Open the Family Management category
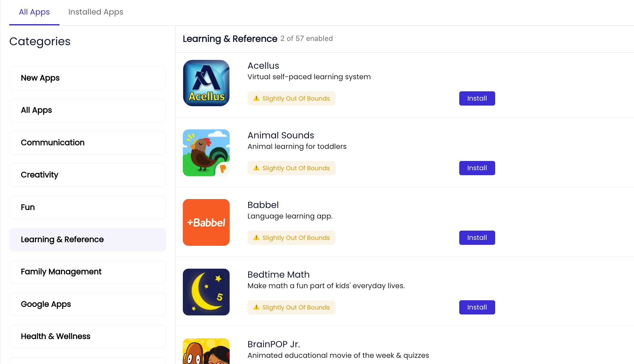Image resolution: width=634 pixels, height=364 pixels. tap(88, 272)
